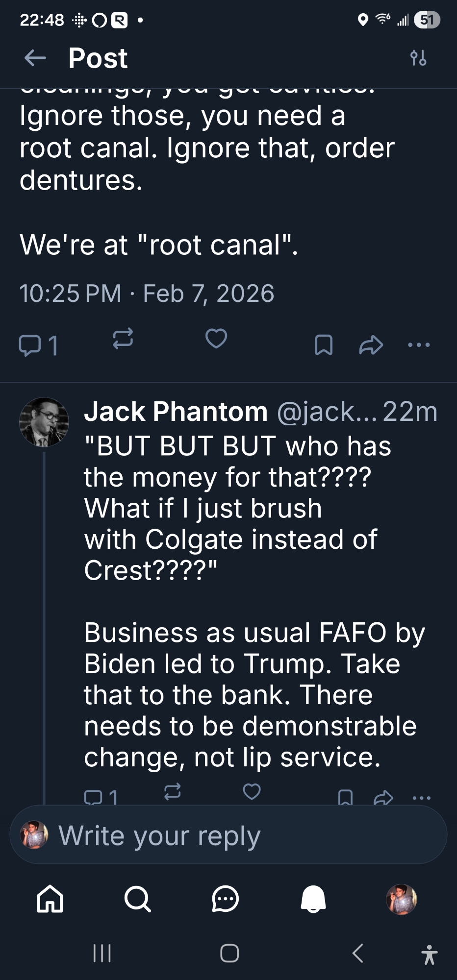
Task: Repost Jack Phantom's reply
Action: pos(172,791)
